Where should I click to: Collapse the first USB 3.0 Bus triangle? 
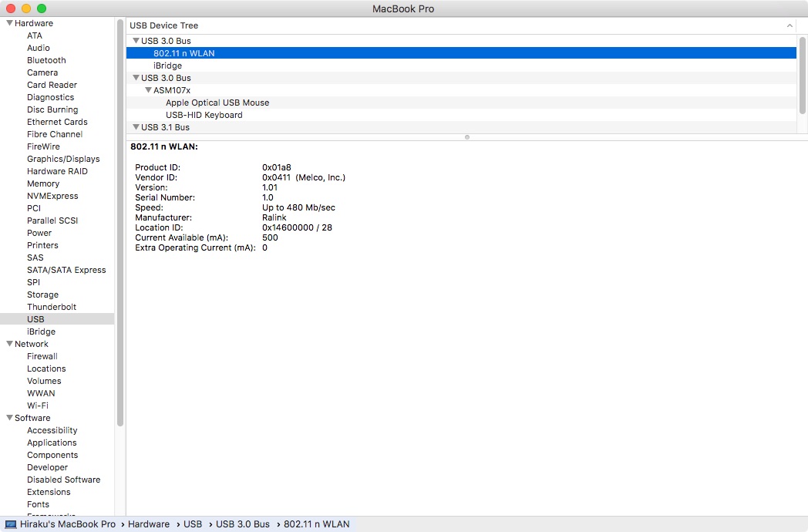coord(136,41)
